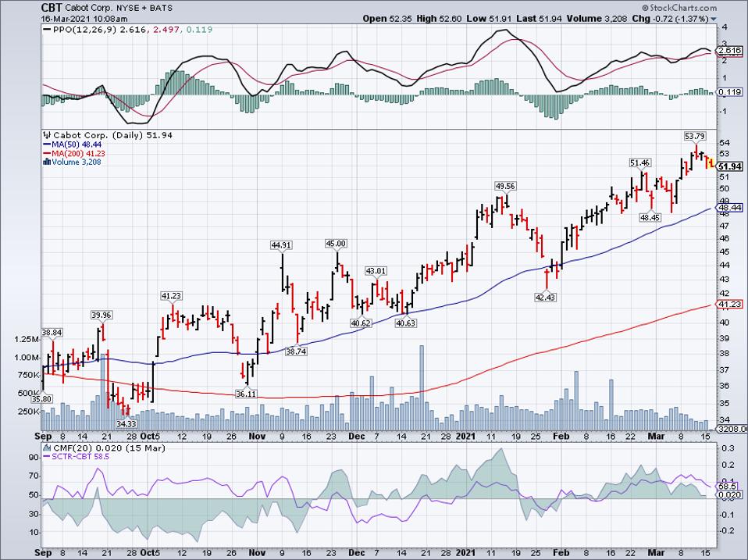Image resolution: width=748 pixels, height=560 pixels.
Task: Click the bold 51.94 last price tag on axis
Action: 730,166
